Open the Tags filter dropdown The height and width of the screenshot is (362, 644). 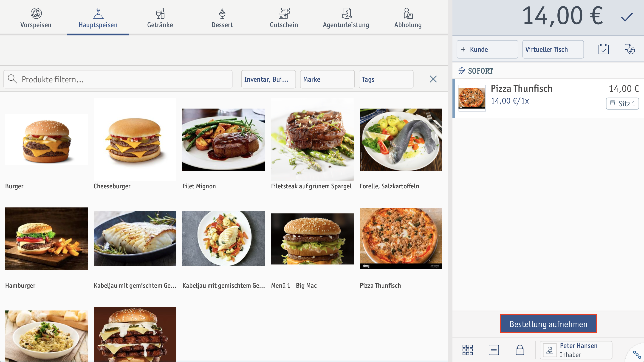[386, 79]
